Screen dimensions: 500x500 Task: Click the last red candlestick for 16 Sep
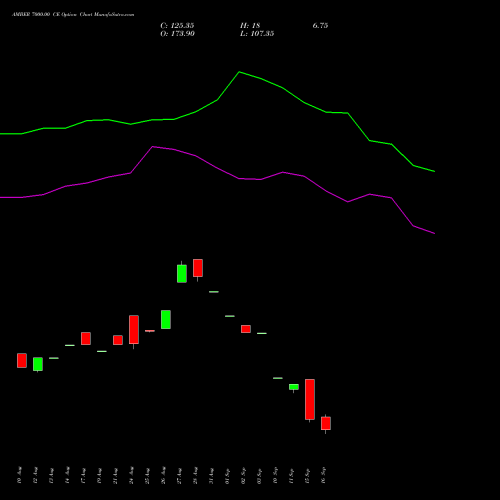[326, 423]
